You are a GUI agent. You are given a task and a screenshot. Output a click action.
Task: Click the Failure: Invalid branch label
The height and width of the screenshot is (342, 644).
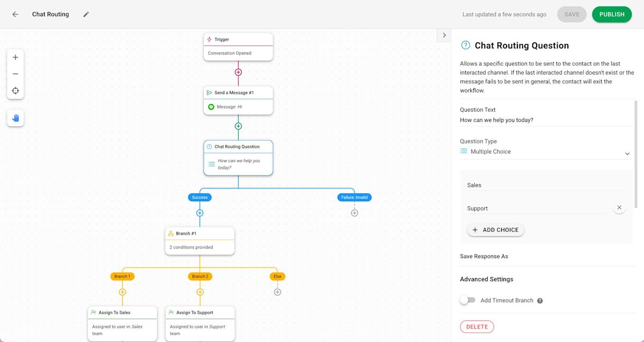coord(354,197)
